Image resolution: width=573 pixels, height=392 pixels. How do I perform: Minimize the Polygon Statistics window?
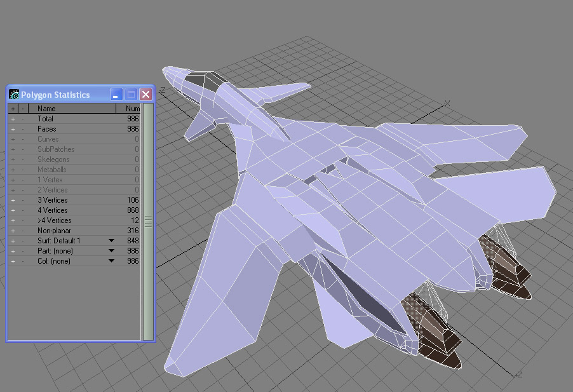(x=116, y=95)
